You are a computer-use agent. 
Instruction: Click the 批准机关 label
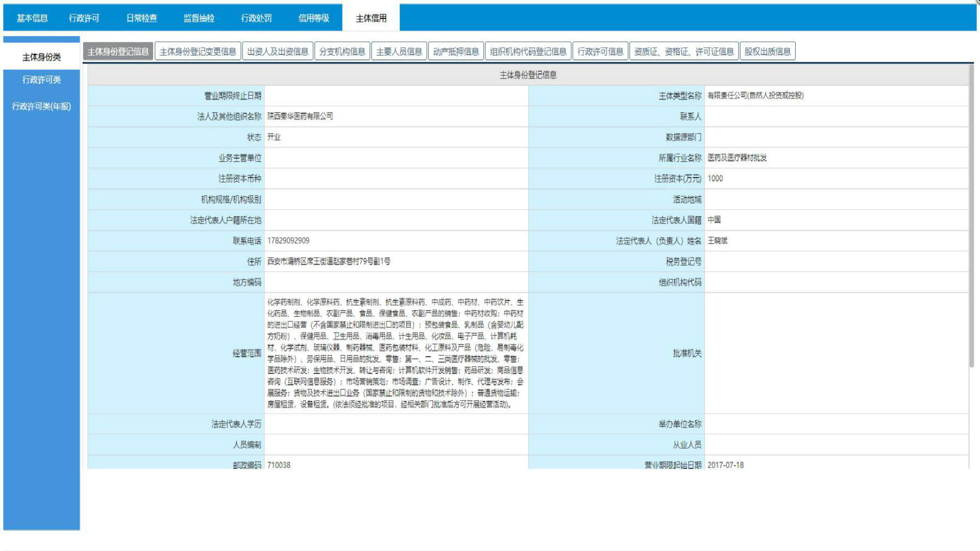[x=687, y=353]
